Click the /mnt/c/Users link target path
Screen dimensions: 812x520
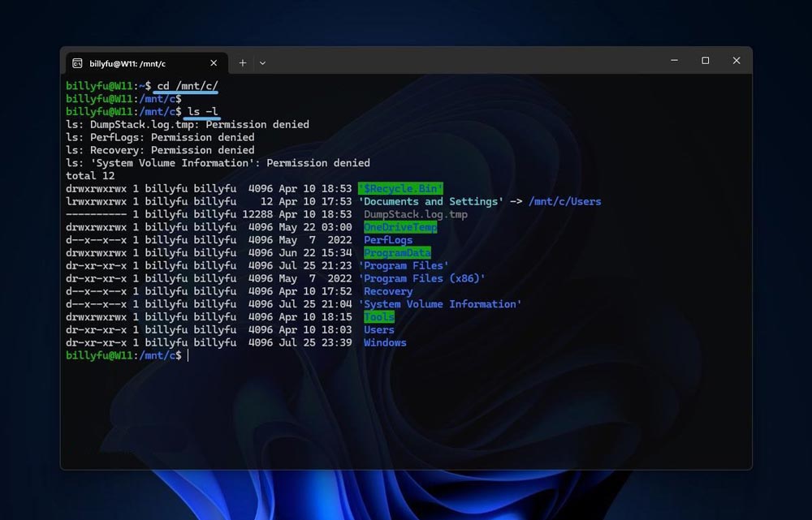click(566, 201)
